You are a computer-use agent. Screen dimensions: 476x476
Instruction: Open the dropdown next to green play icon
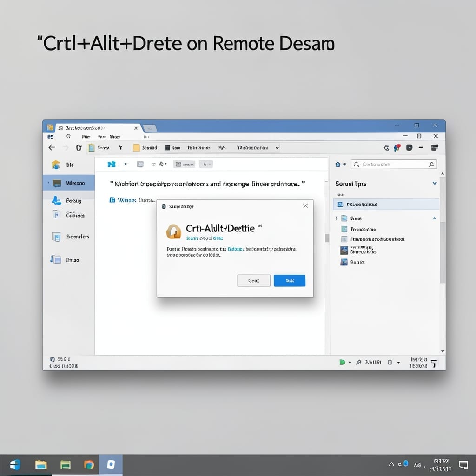pos(350,362)
